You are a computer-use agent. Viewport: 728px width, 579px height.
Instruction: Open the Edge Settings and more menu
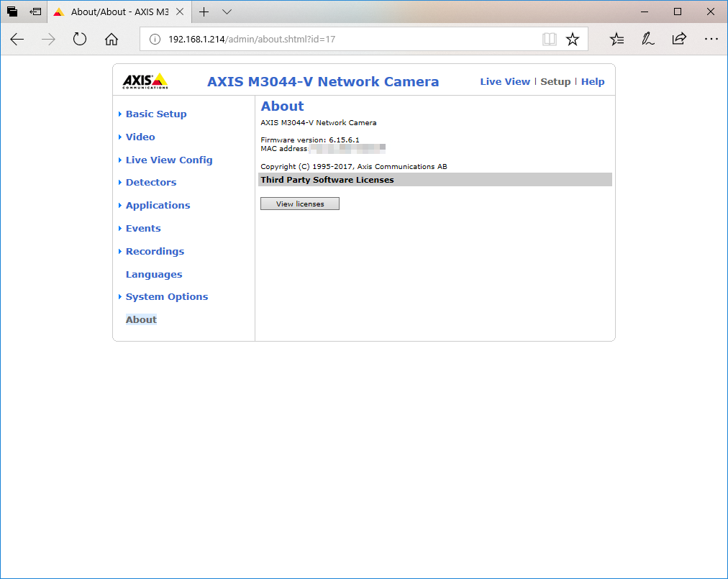click(711, 39)
